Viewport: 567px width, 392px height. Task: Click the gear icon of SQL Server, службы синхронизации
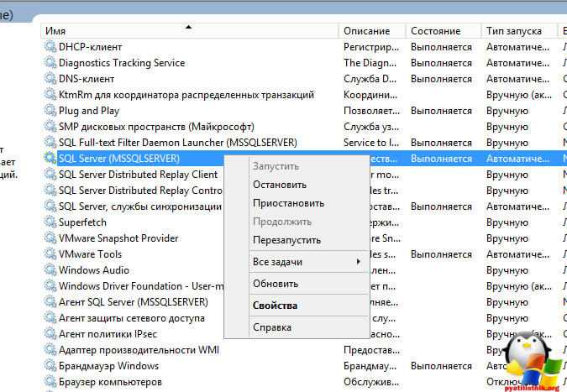50,206
